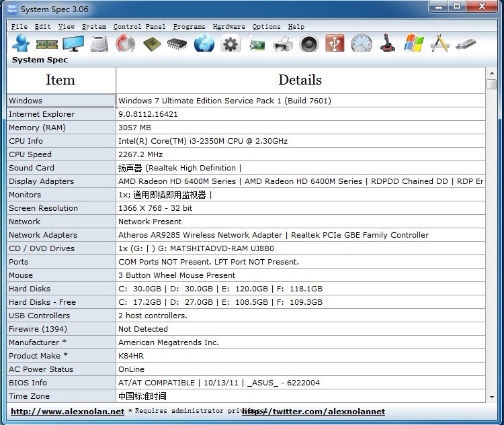This screenshot has width=504, height=425.
Task: Open the memory RAM module icon
Action: [x=46, y=44]
